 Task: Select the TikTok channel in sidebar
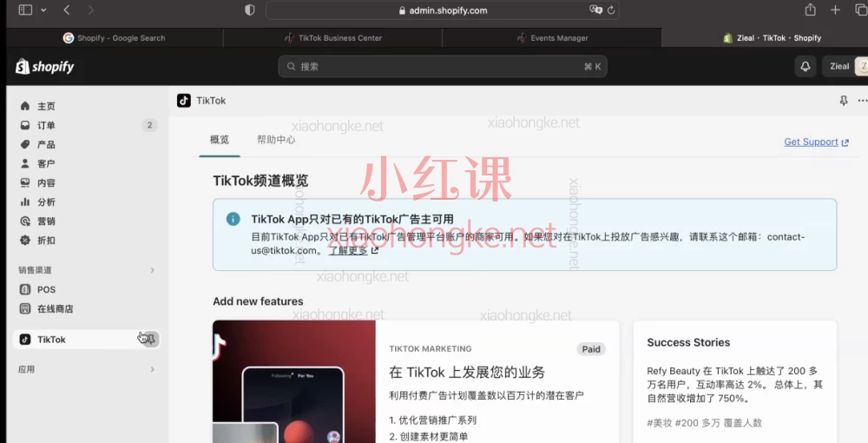[x=86, y=340]
